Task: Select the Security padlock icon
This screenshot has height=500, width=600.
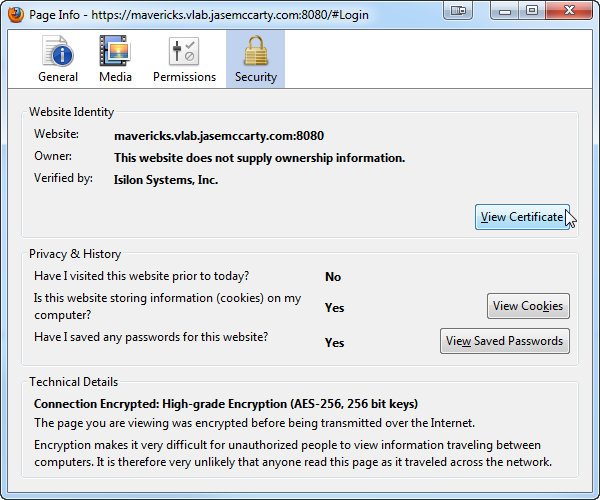Action: 255,52
